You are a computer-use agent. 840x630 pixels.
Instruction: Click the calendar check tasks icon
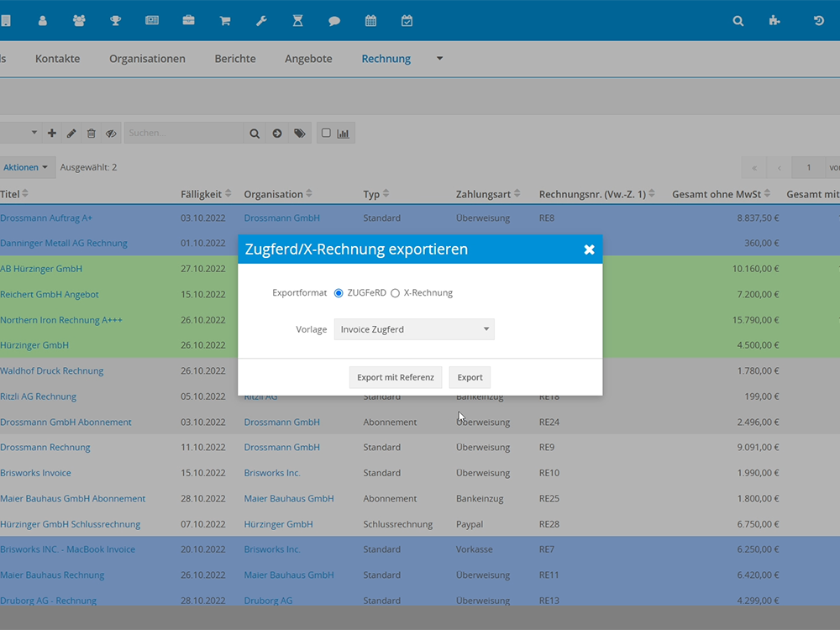pyautogui.click(x=407, y=21)
